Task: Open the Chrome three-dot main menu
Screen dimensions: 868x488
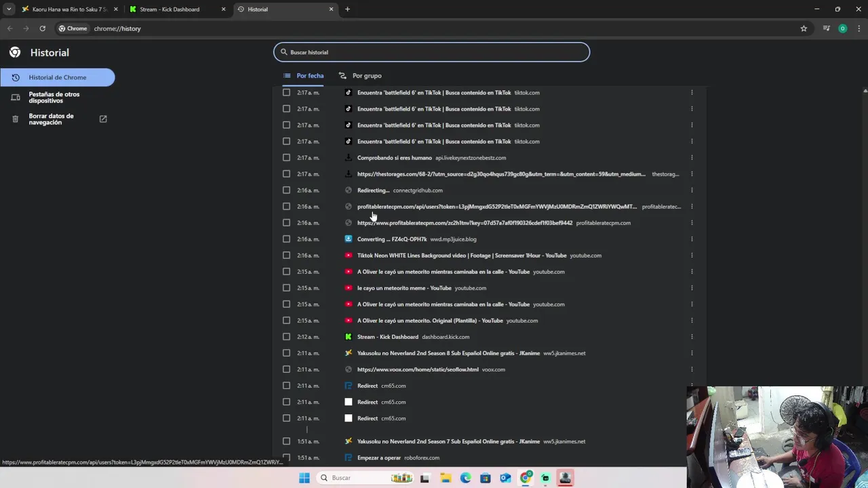Action: (x=858, y=28)
